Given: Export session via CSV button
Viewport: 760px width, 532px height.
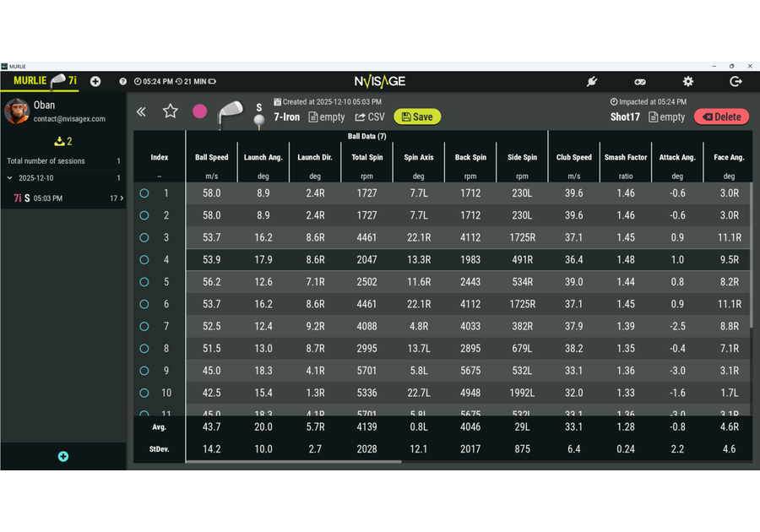Looking at the screenshot, I should pyautogui.click(x=370, y=117).
